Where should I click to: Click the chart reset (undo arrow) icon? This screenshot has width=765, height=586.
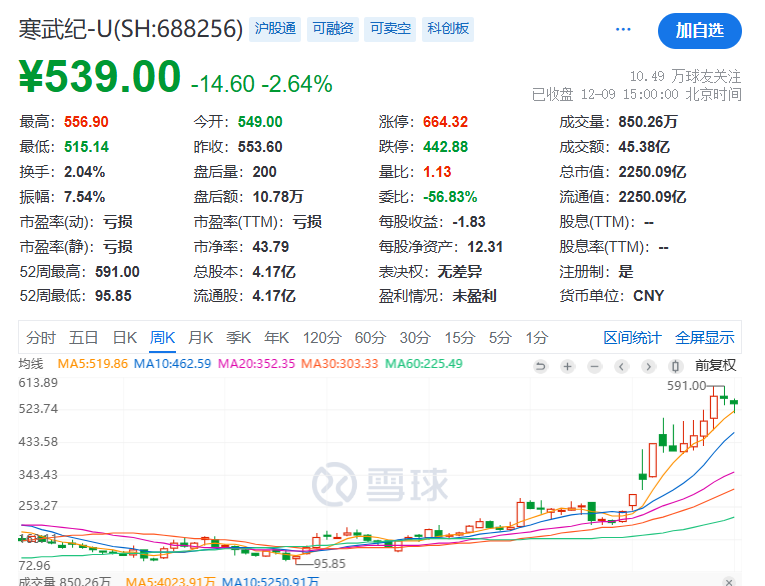click(x=541, y=366)
